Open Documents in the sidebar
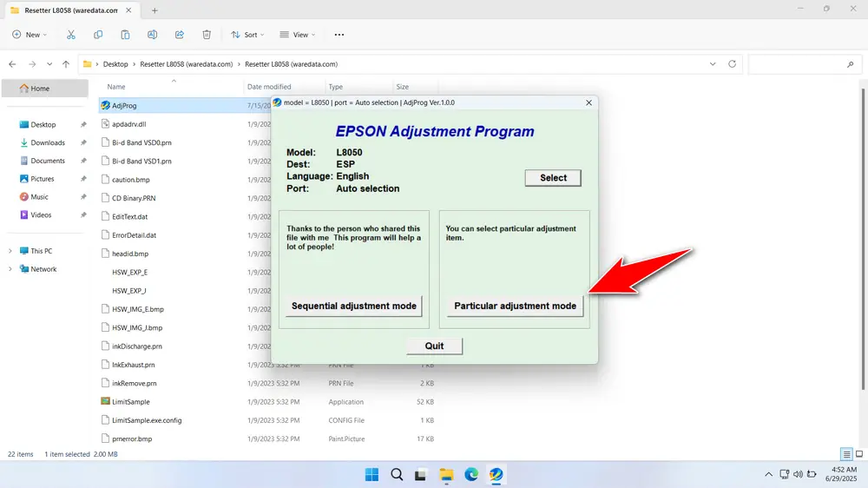This screenshot has height=488, width=868. coord(48,161)
